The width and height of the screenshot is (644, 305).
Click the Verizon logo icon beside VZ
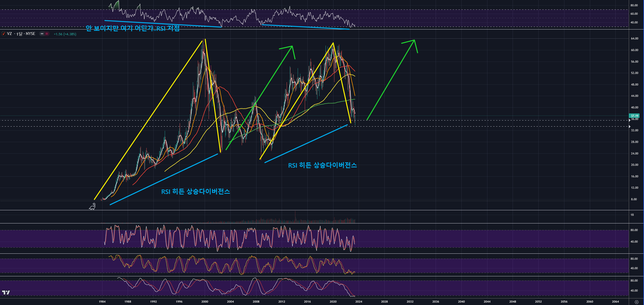pos(3,34)
